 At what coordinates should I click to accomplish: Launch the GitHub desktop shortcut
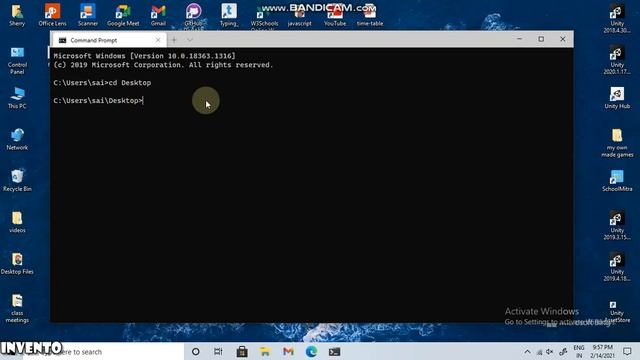[x=193, y=15]
